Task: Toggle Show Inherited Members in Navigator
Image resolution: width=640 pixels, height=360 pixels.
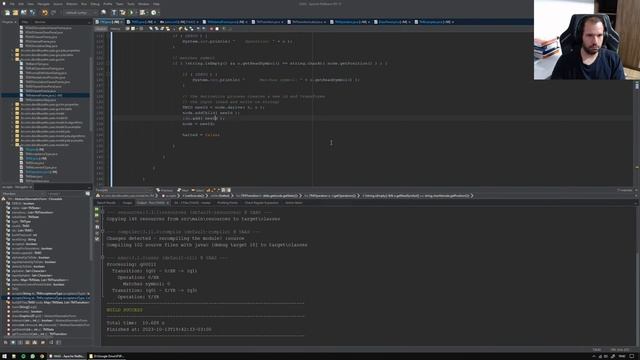Action: point(5,342)
